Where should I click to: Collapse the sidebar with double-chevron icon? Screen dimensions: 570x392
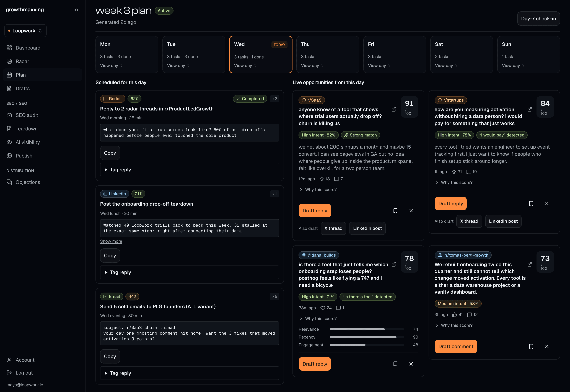(77, 10)
